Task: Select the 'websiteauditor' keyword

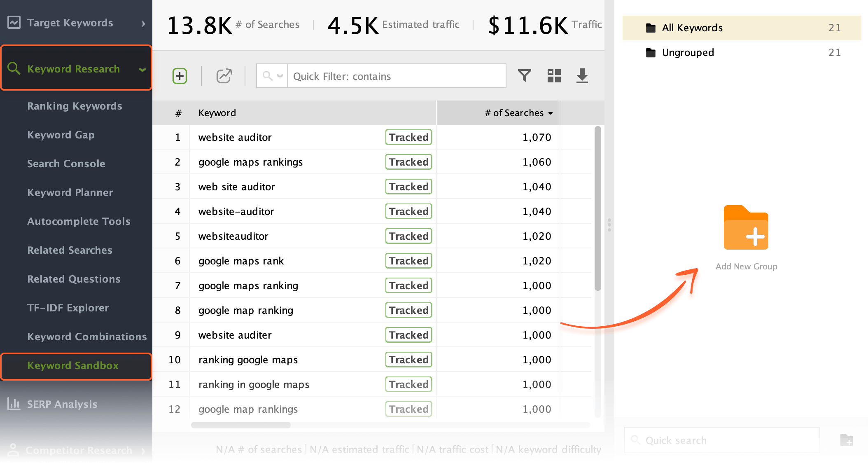Action: point(233,236)
